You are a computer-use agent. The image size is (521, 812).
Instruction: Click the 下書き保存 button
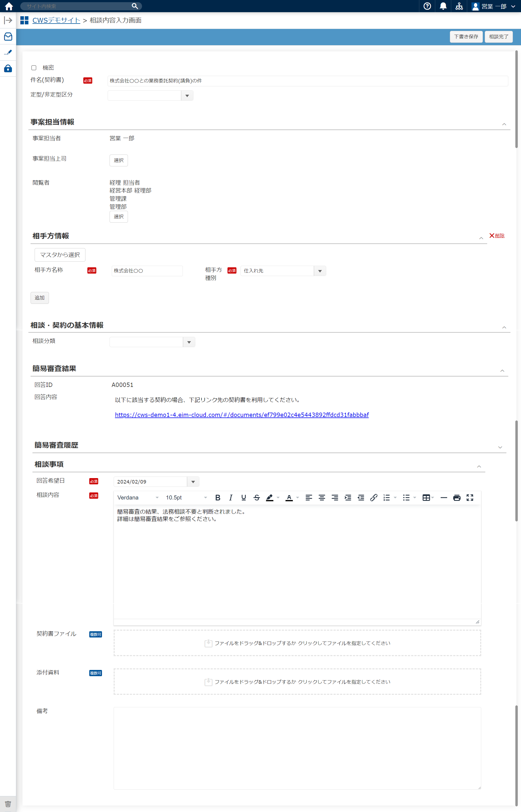coord(466,37)
